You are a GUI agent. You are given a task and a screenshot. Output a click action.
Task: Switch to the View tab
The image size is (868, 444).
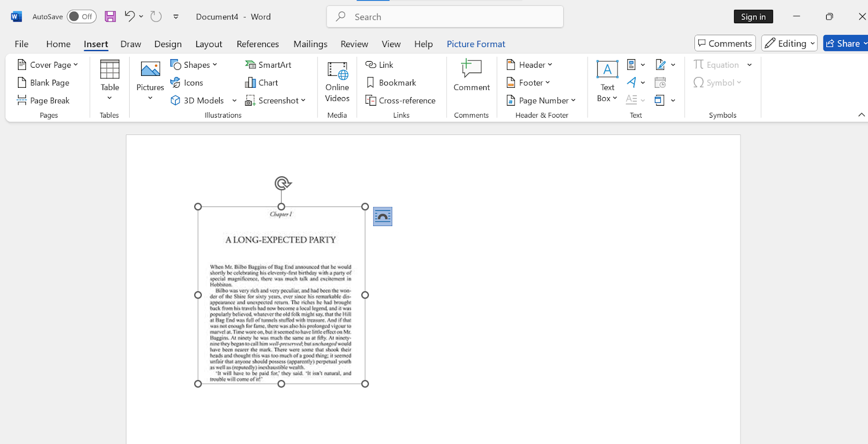pyautogui.click(x=391, y=44)
